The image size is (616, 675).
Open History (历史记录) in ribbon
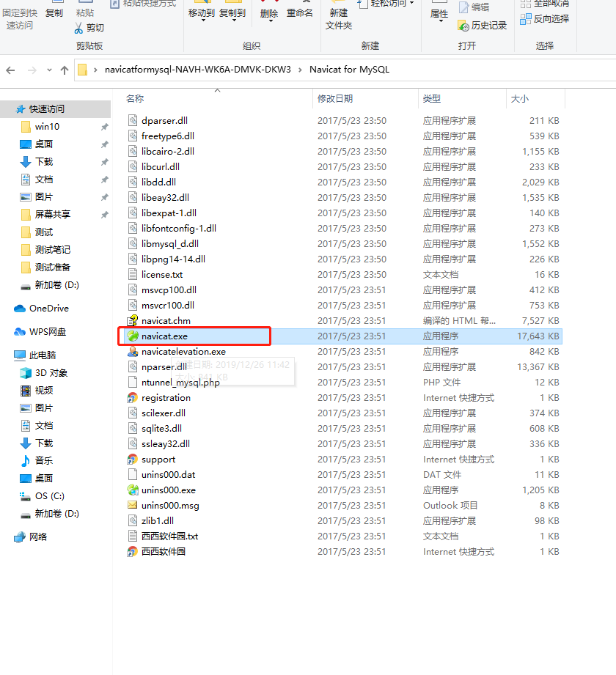pos(482,26)
